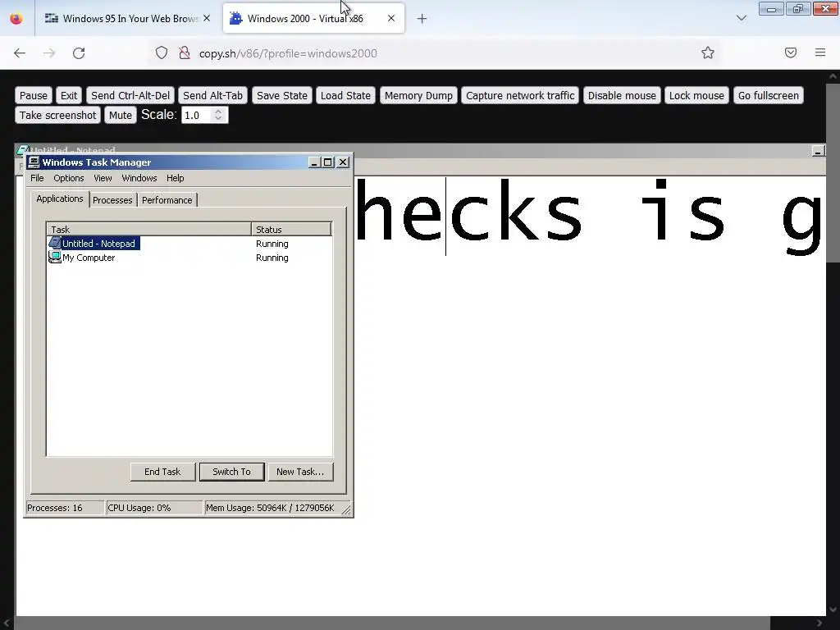Open Task Manager Options menu
The image size is (840, 630).
pos(69,178)
